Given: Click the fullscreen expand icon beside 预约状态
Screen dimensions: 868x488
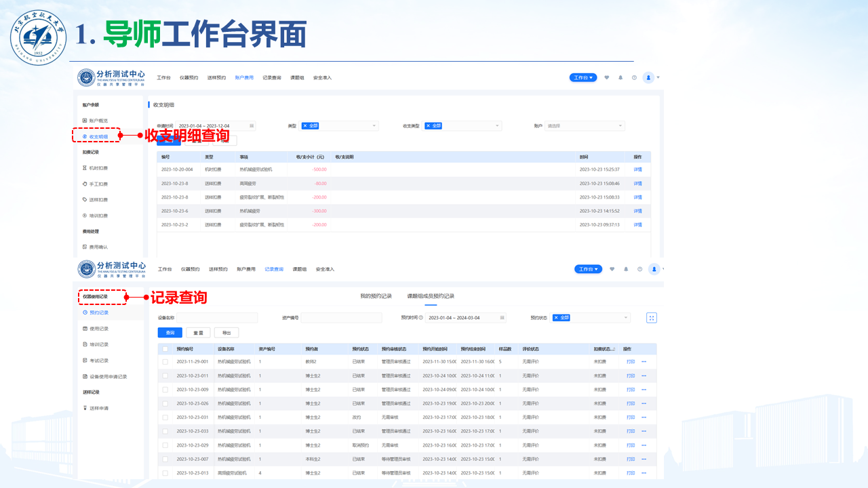Looking at the screenshot, I should pos(651,318).
